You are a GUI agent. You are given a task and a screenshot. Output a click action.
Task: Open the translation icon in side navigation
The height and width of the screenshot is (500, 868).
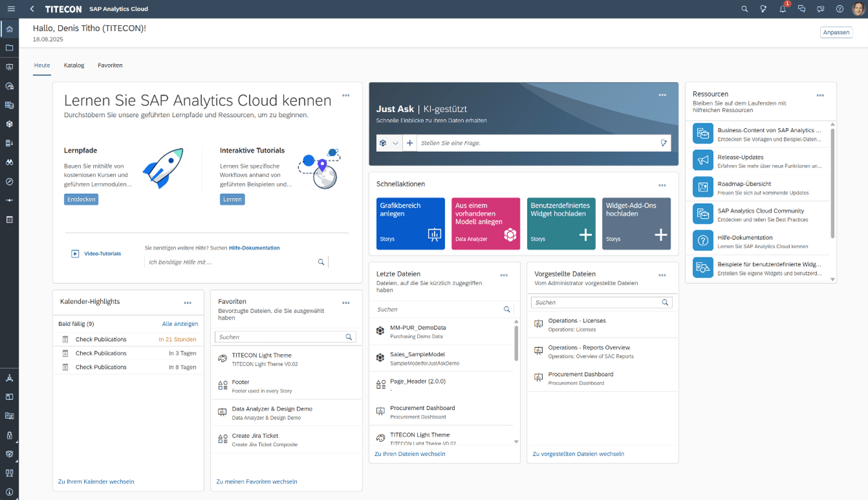pyautogui.click(x=9, y=416)
